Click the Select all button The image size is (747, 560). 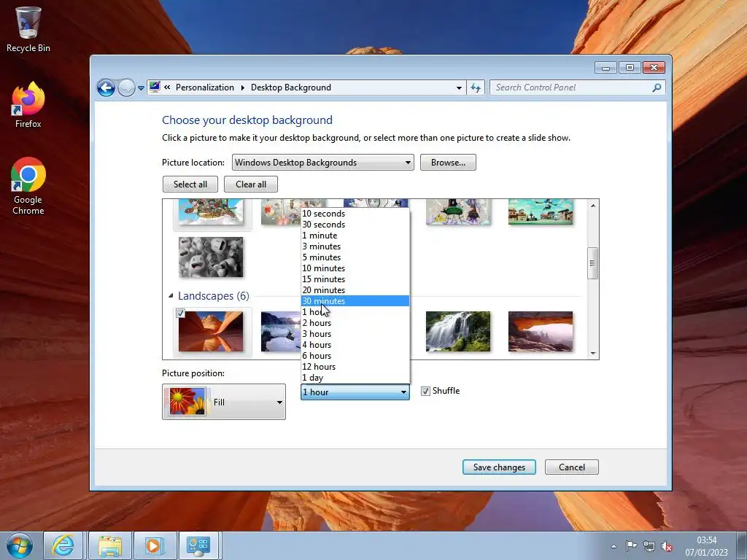coord(190,184)
